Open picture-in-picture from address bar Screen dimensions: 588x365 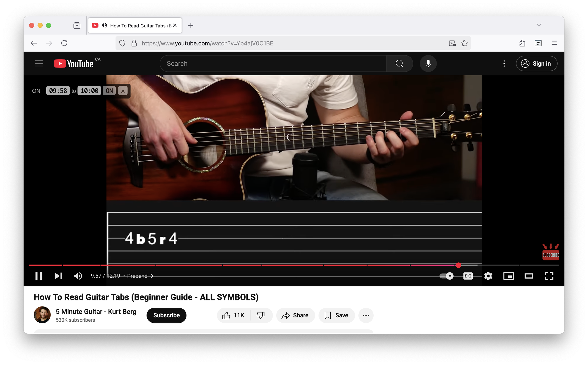point(452,43)
